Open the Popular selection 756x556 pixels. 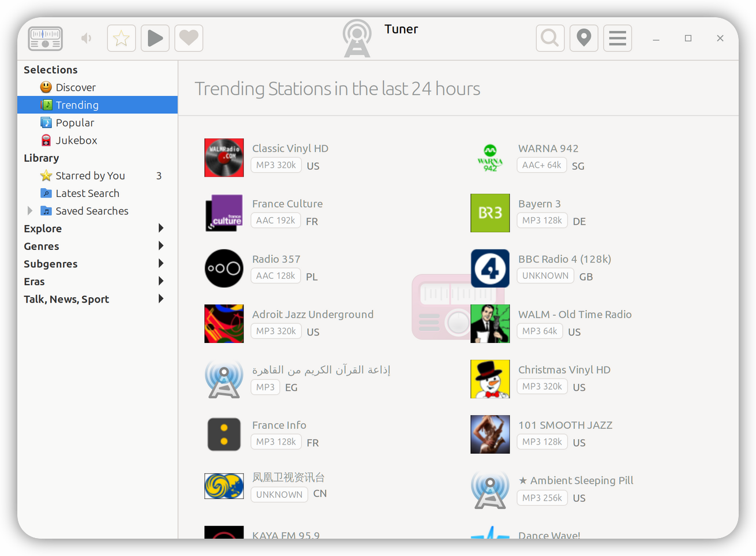tap(98, 122)
